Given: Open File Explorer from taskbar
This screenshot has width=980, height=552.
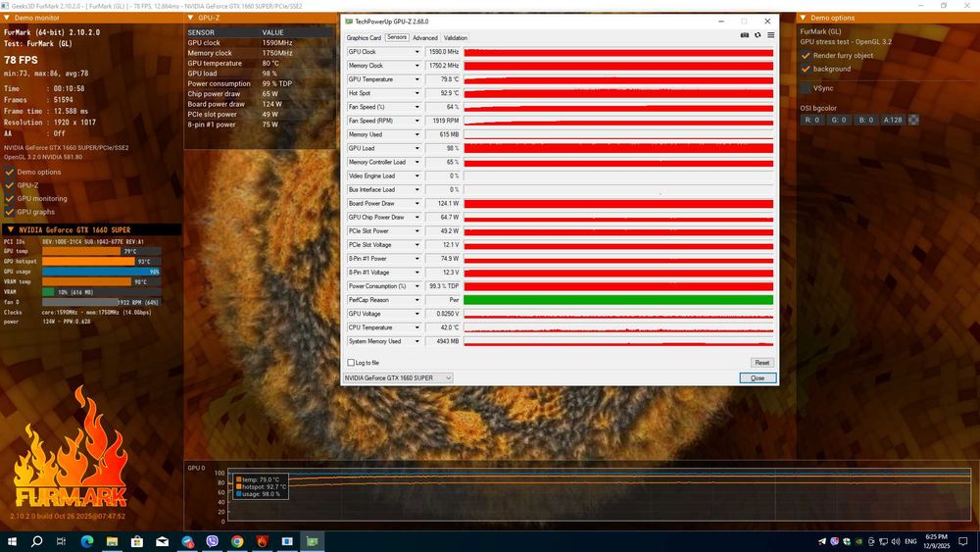Looking at the screenshot, I should pos(112,541).
